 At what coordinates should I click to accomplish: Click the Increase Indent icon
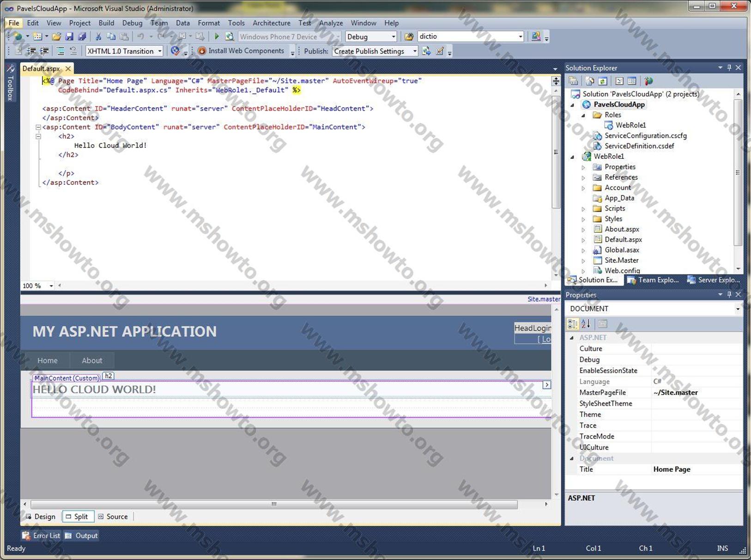point(44,51)
